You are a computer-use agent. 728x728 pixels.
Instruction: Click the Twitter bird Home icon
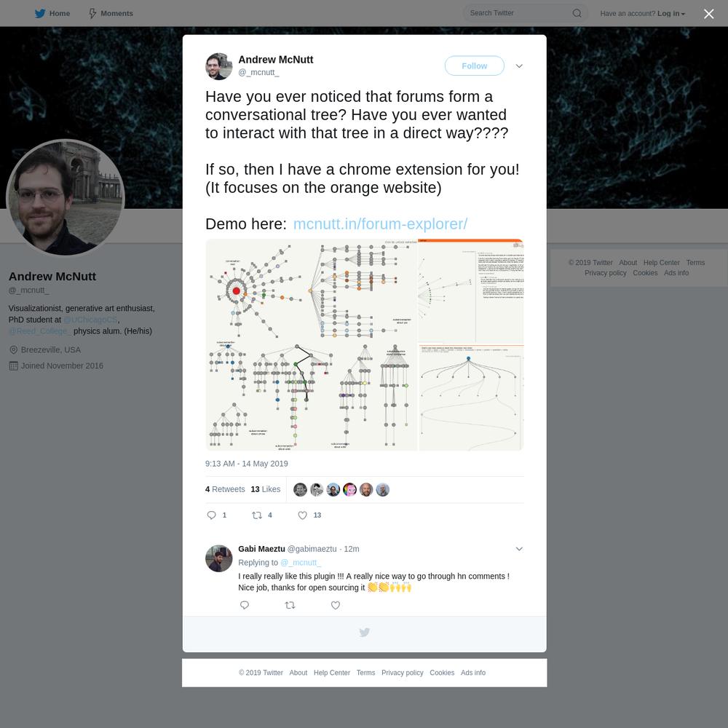[40, 13]
